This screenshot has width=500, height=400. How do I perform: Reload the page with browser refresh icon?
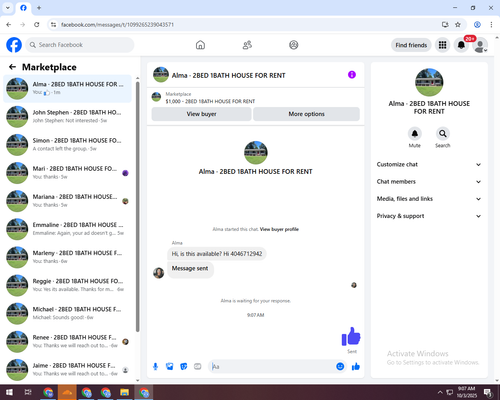[x=37, y=24]
